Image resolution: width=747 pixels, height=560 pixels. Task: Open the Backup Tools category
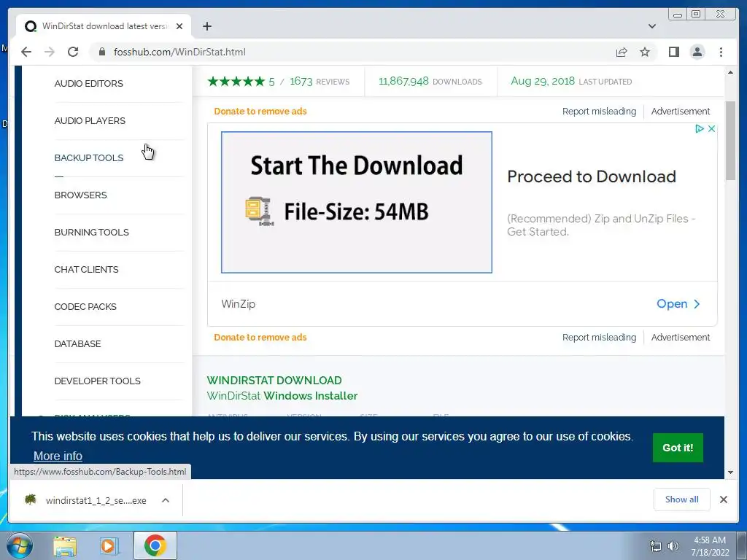pos(88,157)
